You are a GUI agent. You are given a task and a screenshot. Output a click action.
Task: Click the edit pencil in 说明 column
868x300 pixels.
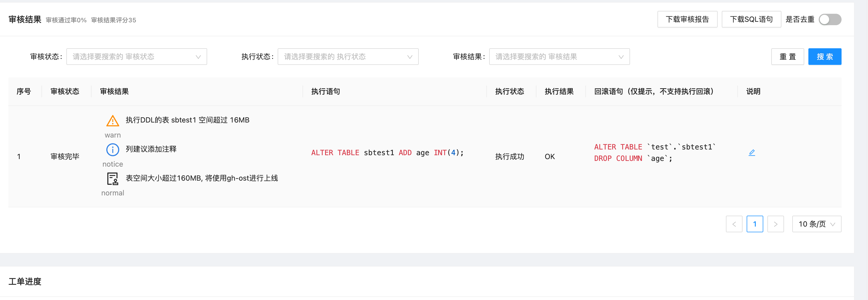click(752, 152)
